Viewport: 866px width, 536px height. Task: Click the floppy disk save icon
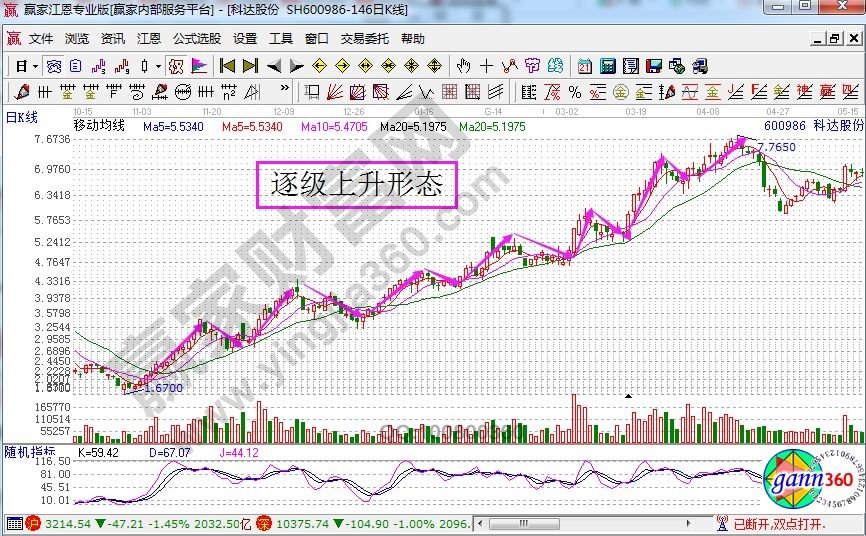654,66
